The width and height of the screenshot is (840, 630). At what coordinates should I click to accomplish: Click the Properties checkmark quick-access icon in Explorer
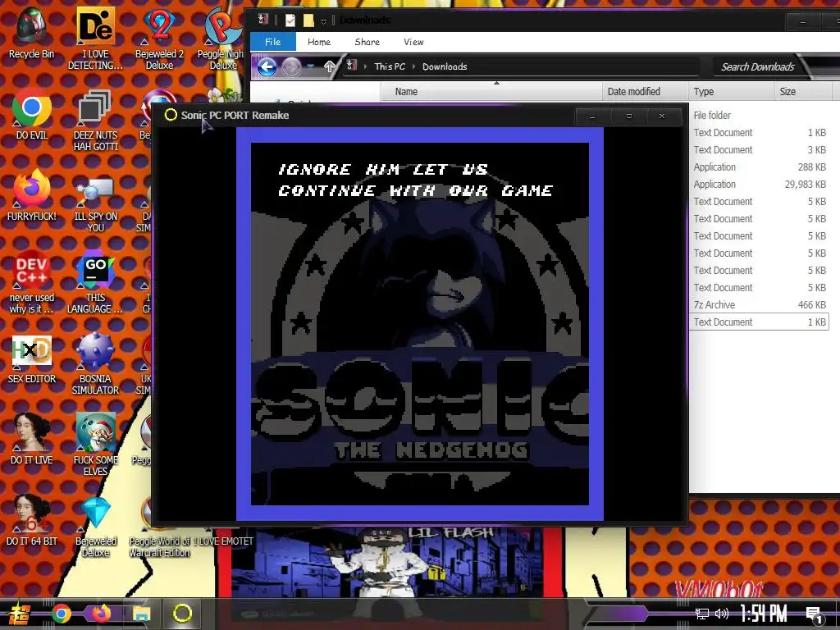coord(290,21)
